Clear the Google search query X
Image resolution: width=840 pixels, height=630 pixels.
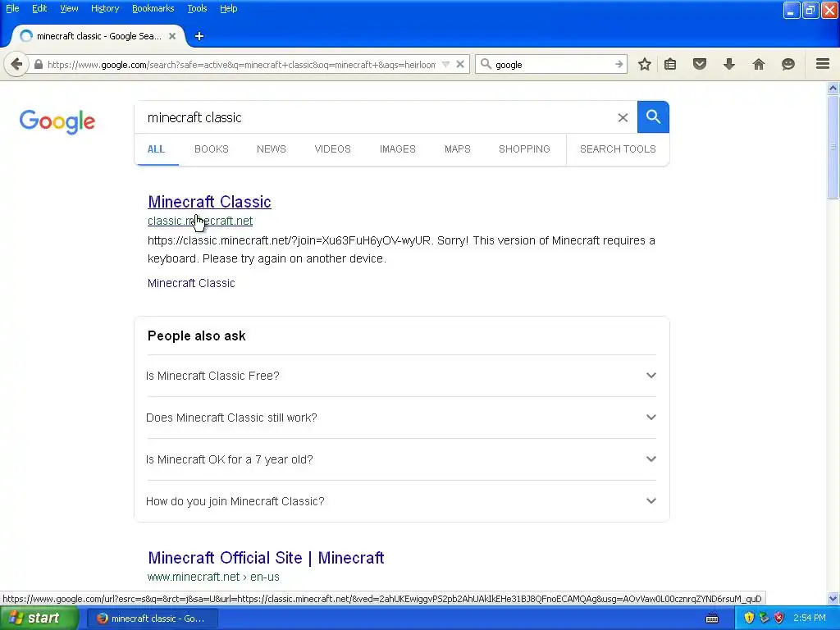tap(623, 117)
